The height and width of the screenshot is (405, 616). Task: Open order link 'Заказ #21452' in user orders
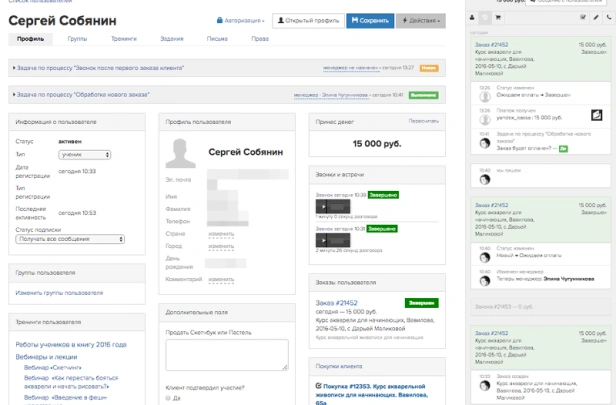(337, 302)
